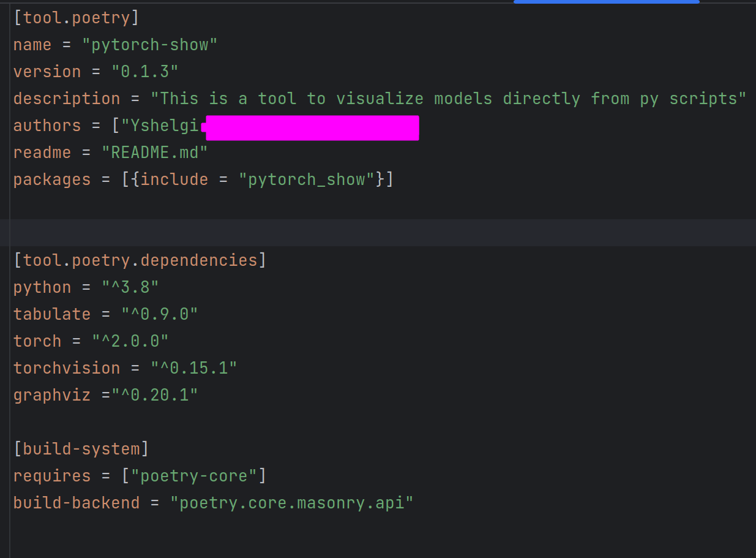Select the version key
This screenshot has width=756, height=558.
47,72
